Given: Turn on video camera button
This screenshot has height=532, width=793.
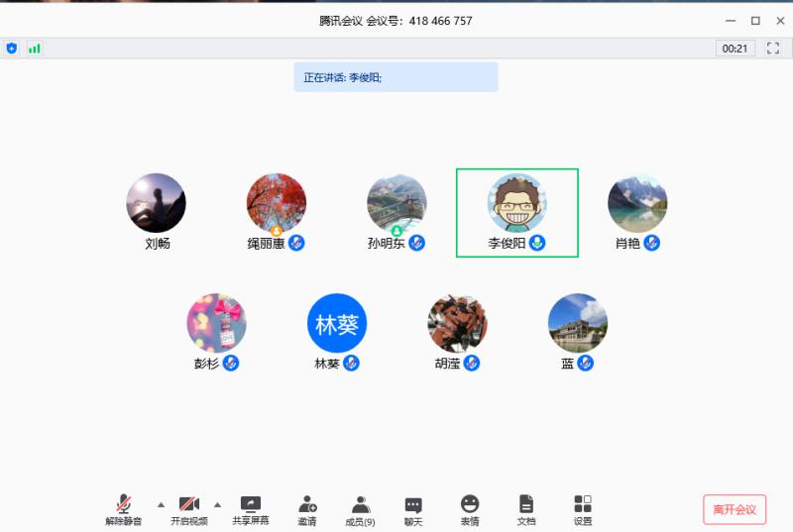Looking at the screenshot, I should (188, 509).
